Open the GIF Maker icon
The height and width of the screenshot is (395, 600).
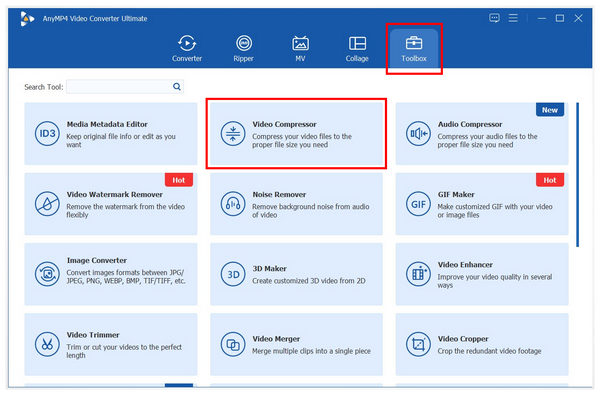(418, 204)
